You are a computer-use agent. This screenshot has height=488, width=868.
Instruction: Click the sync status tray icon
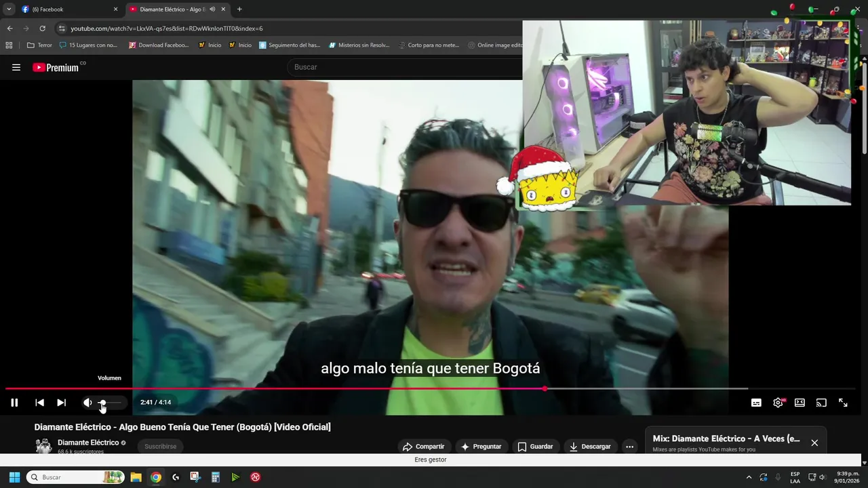click(764, 477)
